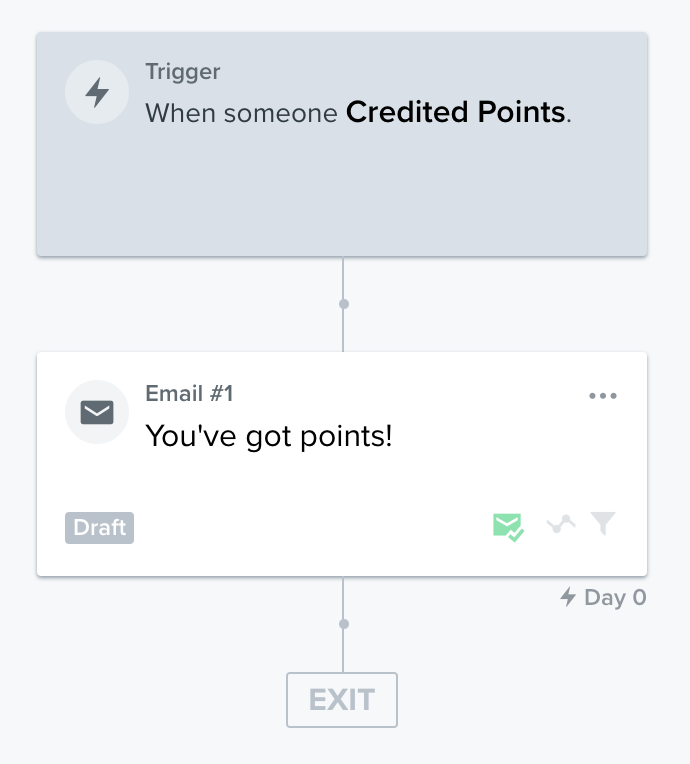Viewport: 690px width, 764px height.
Task: Open the three-dot menu on Email #1
Action: [x=603, y=396]
